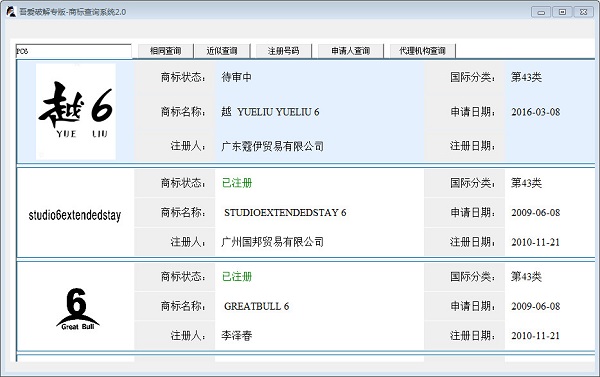Select application date 2009-06-08 of STUDIOEXTENDEDSTAY
600x377 pixels.
coord(536,212)
